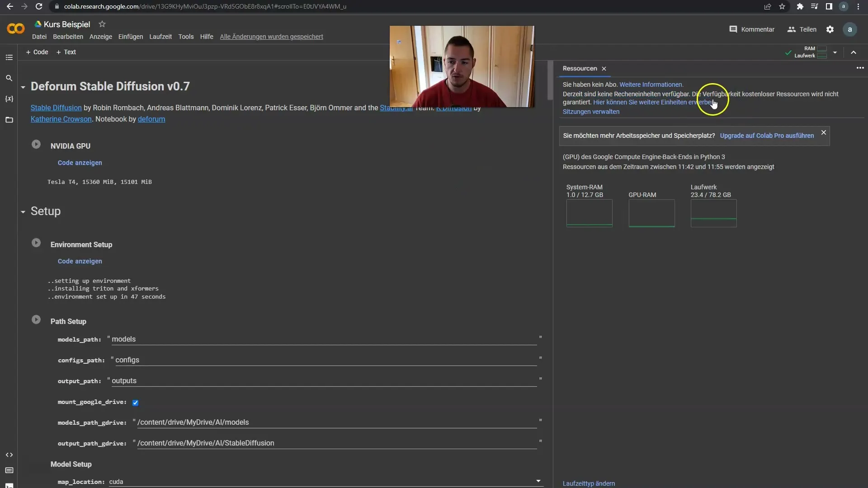
Task: Open the command palette icon in sidebar
Action: [x=9, y=470]
